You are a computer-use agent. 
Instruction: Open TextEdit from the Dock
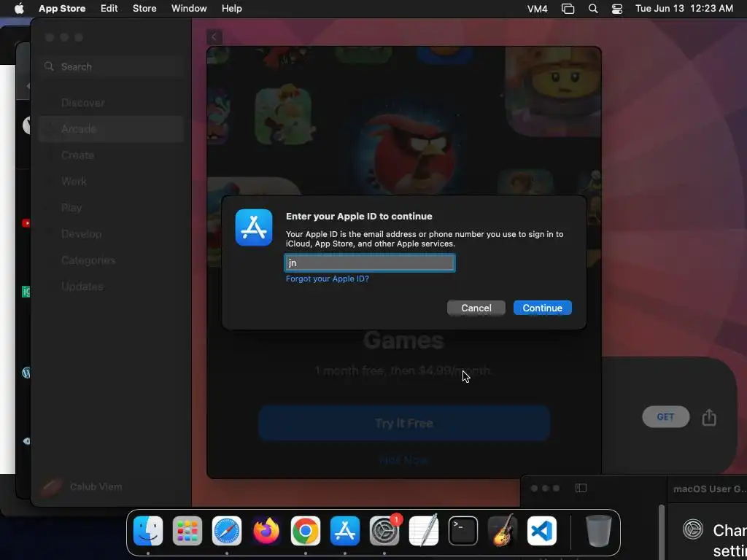(424, 531)
